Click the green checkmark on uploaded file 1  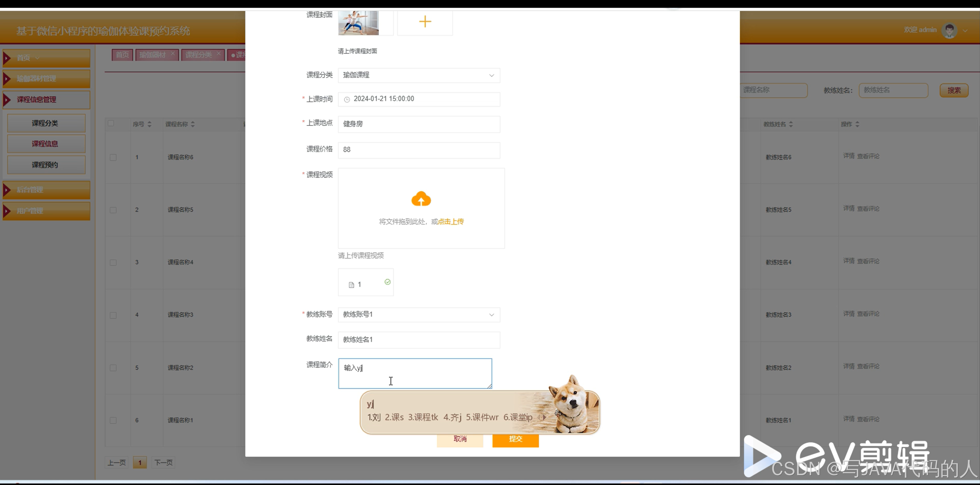tap(387, 282)
